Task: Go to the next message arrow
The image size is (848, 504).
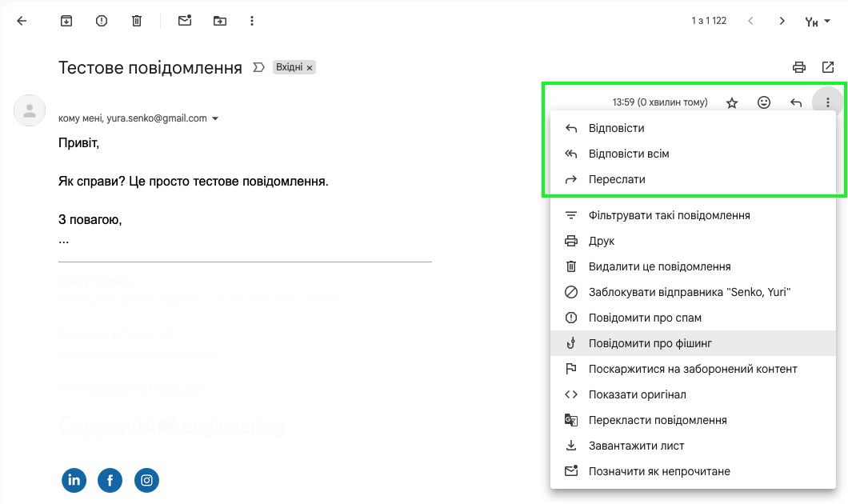Action: point(782,21)
